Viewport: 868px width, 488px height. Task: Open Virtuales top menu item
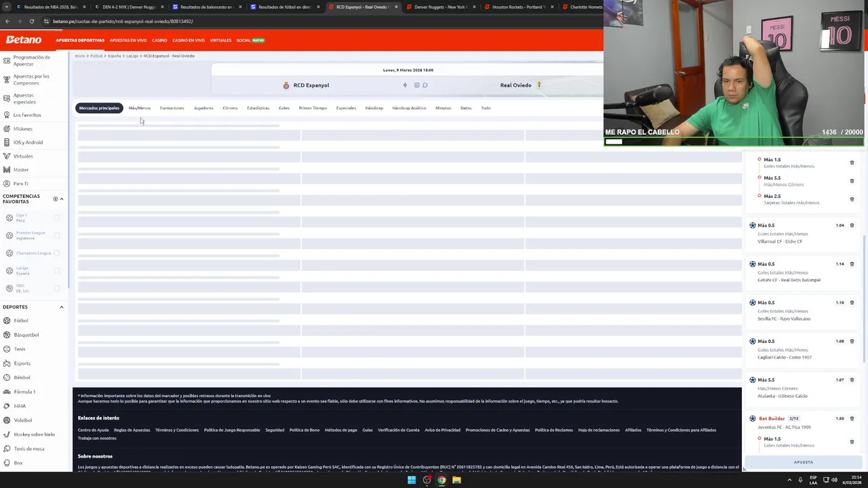220,40
